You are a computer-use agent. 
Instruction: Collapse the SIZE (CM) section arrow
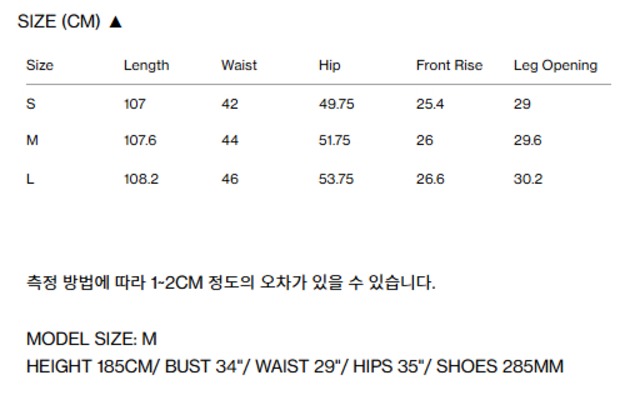pyautogui.click(x=115, y=22)
